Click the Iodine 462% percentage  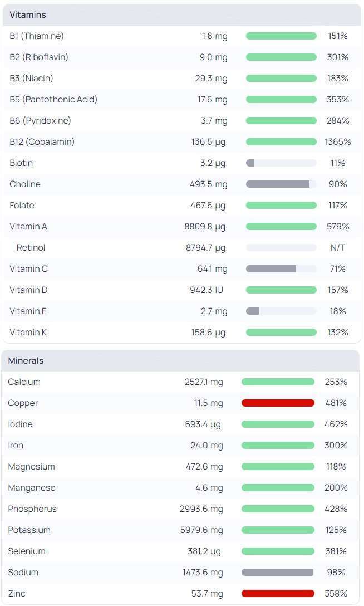pyautogui.click(x=336, y=424)
